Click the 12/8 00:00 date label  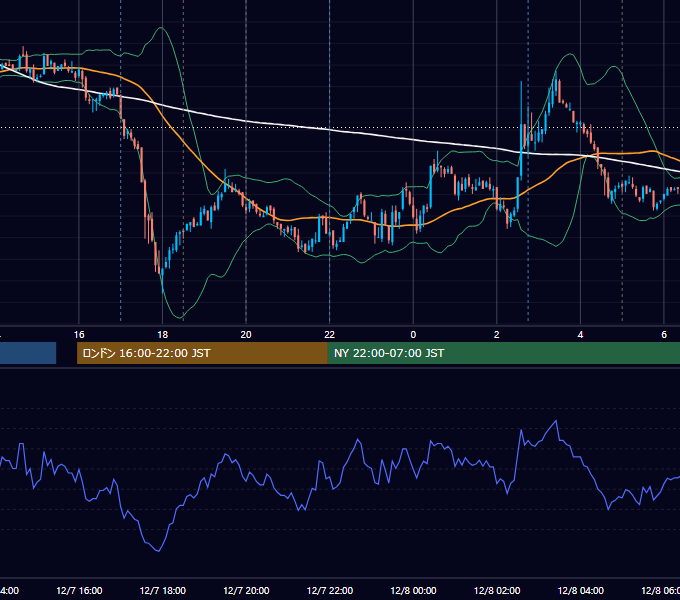tap(413, 590)
